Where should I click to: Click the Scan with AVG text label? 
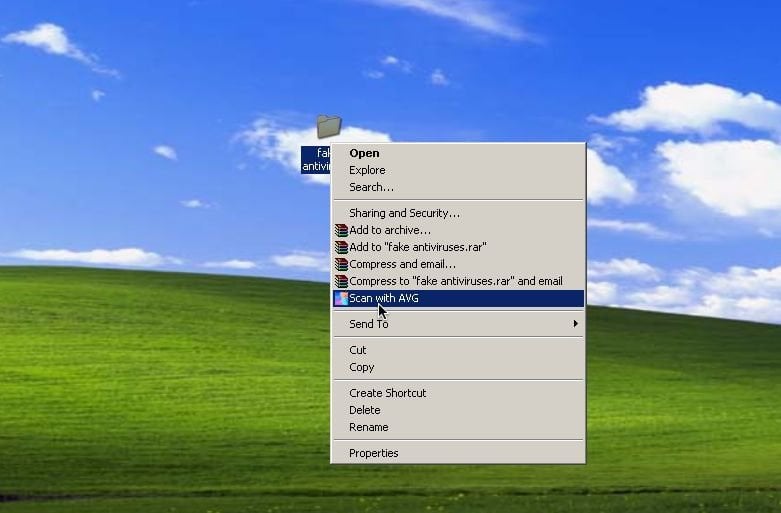pos(384,298)
